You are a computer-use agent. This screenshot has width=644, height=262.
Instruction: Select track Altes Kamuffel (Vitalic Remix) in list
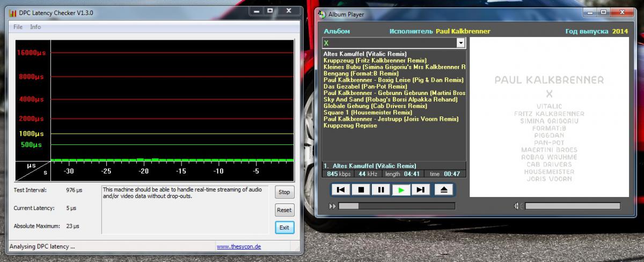365,54
